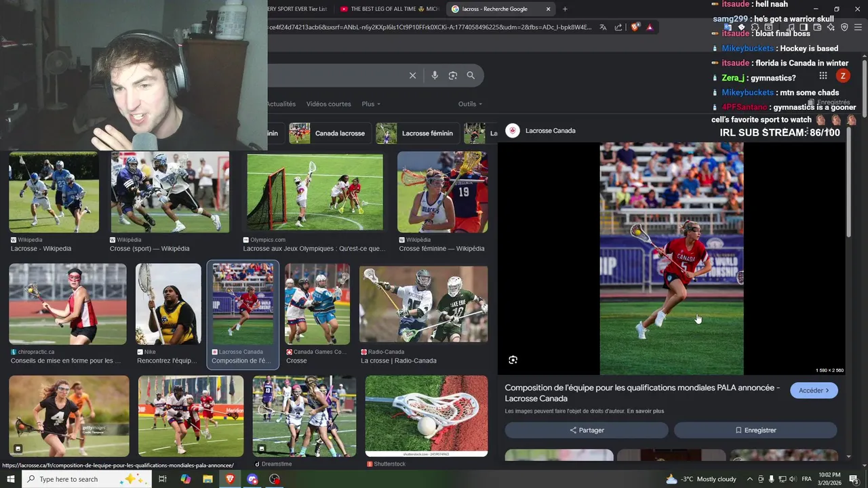Open the Google apps grid icon

click(x=823, y=76)
